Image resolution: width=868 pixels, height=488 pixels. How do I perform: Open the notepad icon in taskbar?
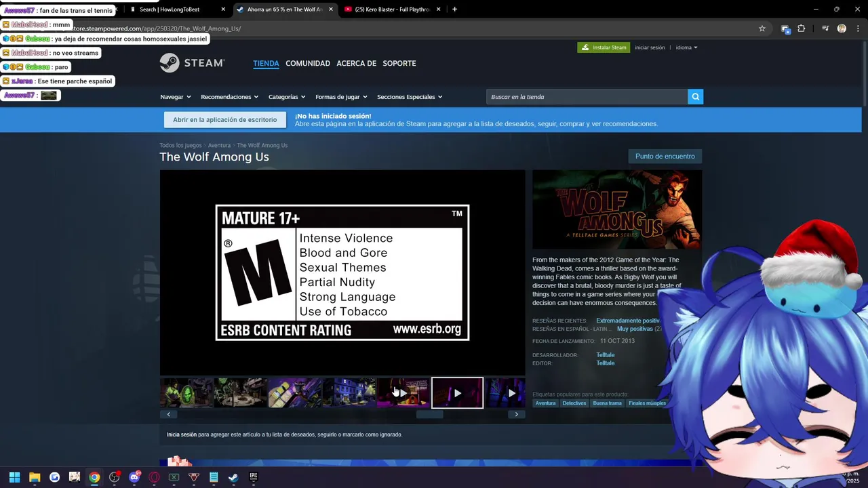[214, 477]
